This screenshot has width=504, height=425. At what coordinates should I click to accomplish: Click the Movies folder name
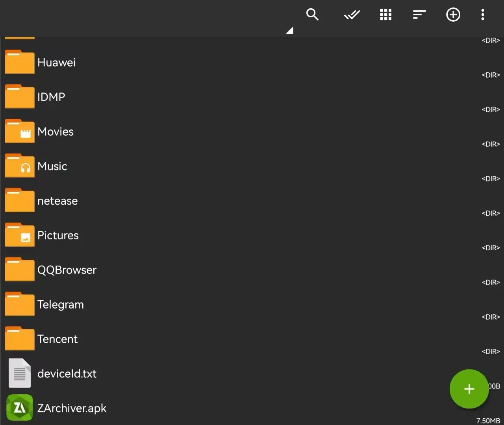56,132
